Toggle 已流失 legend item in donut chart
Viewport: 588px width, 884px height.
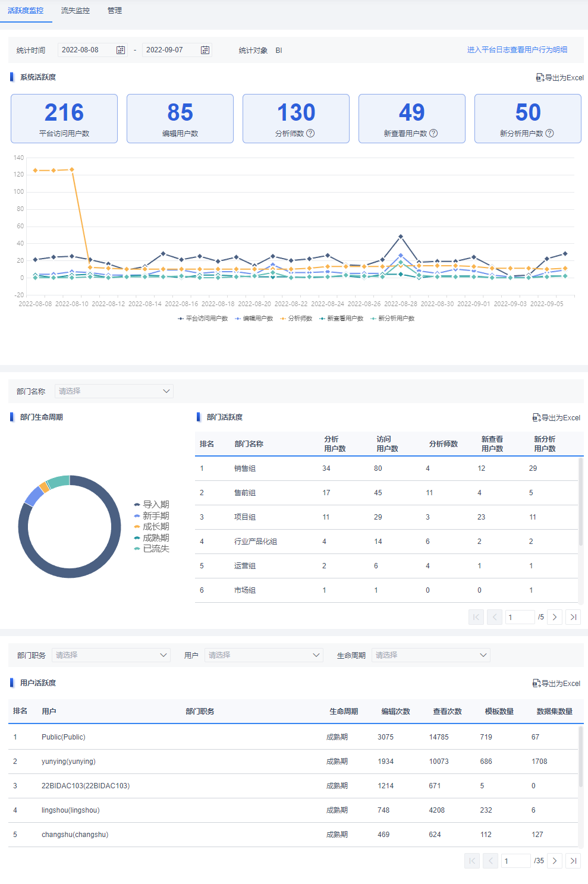[x=152, y=549]
